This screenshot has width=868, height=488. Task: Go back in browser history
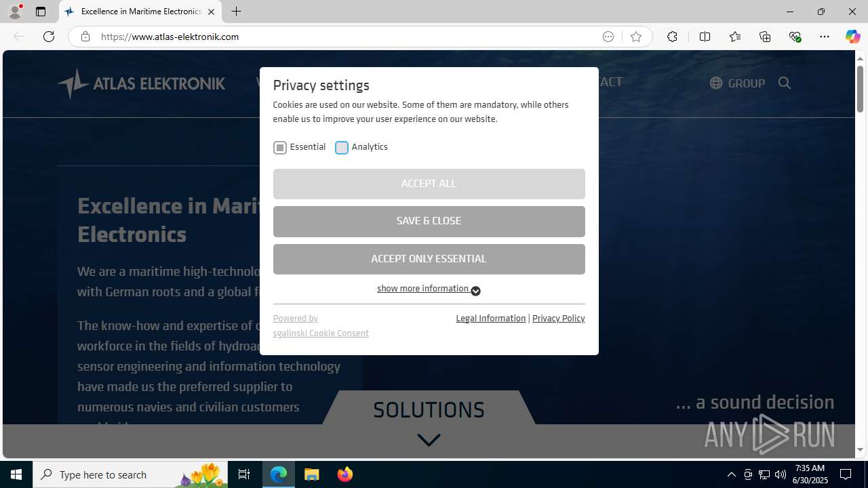coord(19,37)
